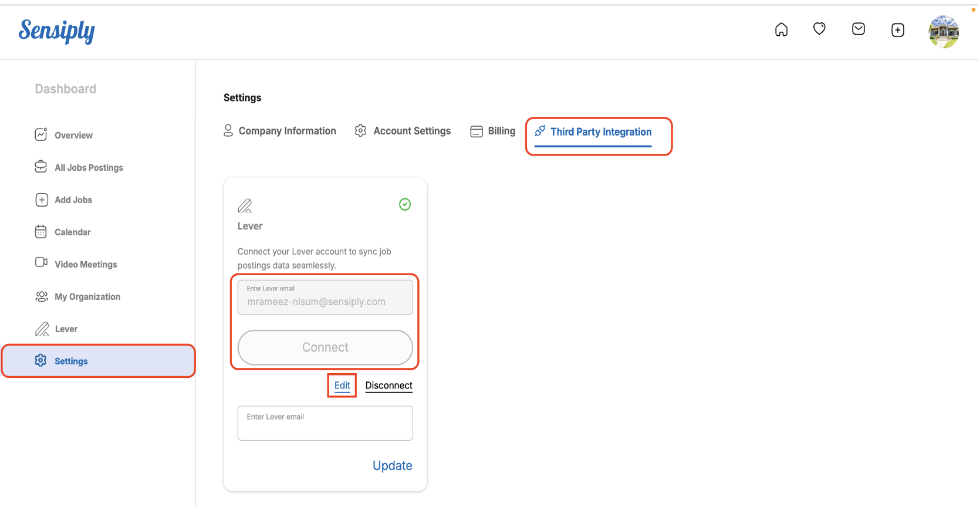Open the user profile avatar
980x507 pixels.
[943, 32]
